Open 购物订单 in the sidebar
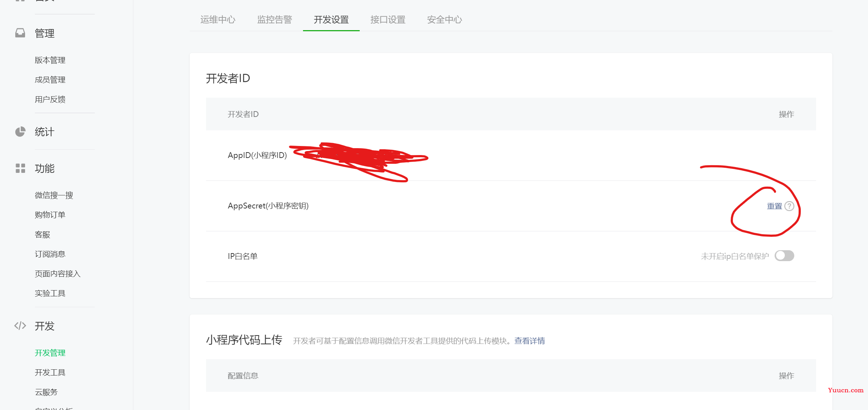This screenshot has height=410, width=868. click(50, 215)
